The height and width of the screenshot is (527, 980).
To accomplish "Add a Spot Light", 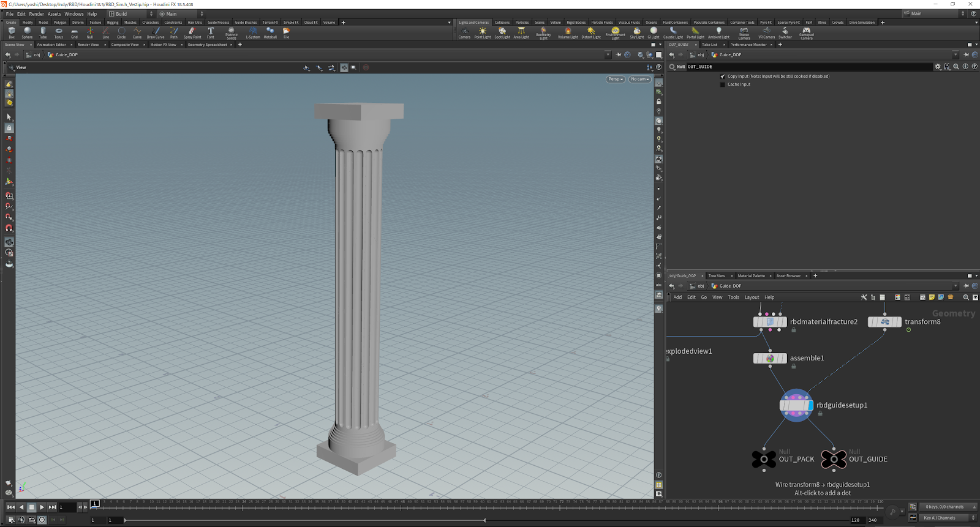I will [x=502, y=32].
